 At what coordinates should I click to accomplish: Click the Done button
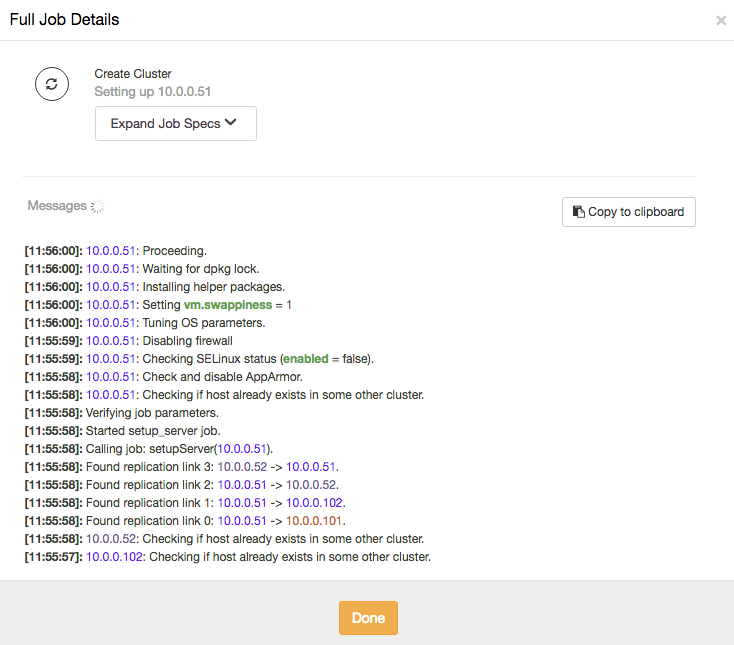click(x=368, y=618)
